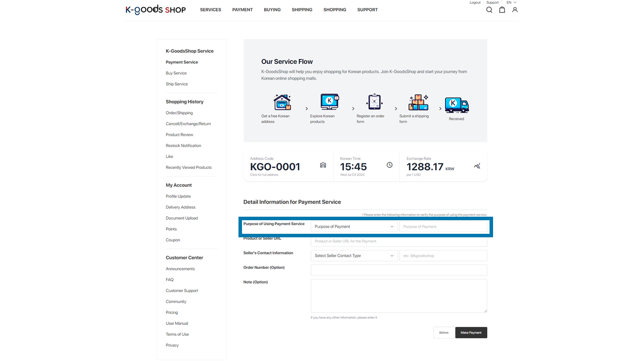Open the shopping bag cart icon
Viewport: 644px width, 362px height.
click(502, 10)
